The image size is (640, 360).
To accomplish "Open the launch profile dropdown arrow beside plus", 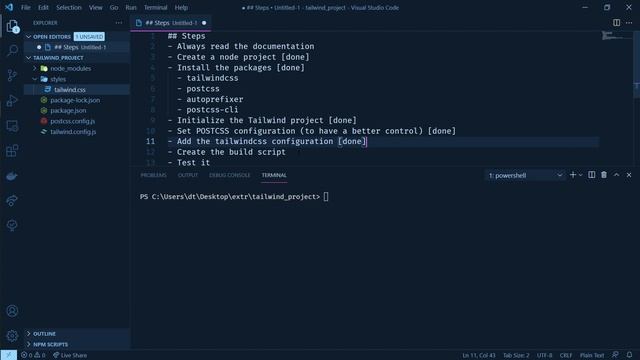I will (x=580, y=175).
